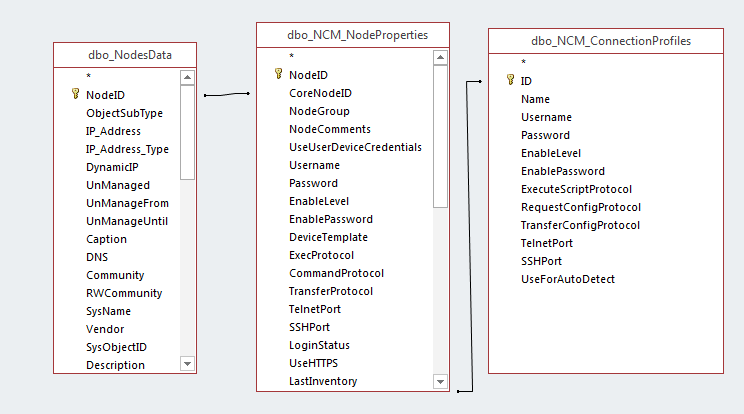This screenshot has width=744, height=414.
Task: Select NodeComments field in dbo_NCM_NodeProperties
Action: pos(330,129)
